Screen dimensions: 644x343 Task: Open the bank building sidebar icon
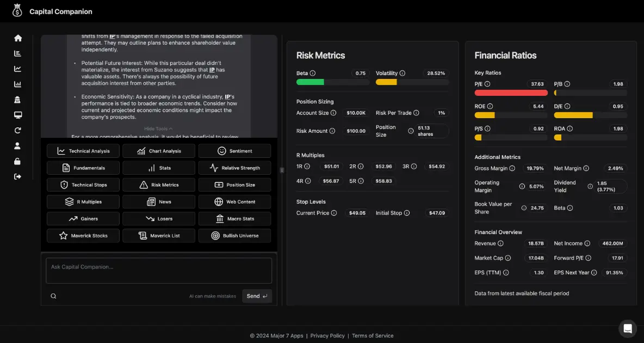pos(18,100)
